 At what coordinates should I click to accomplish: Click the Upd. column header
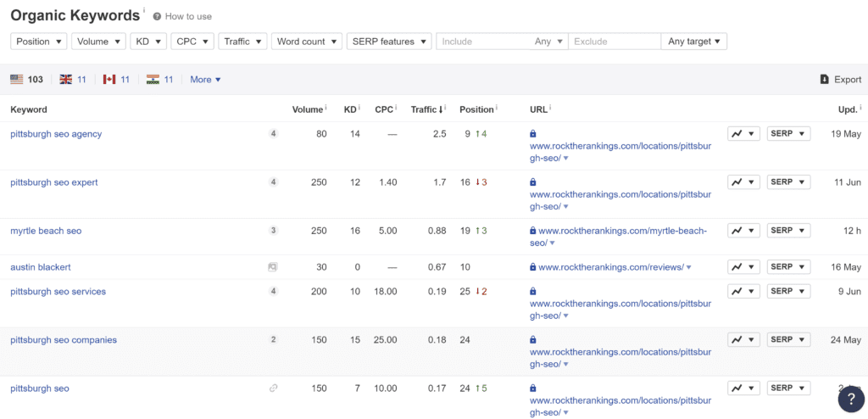[x=849, y=109]
